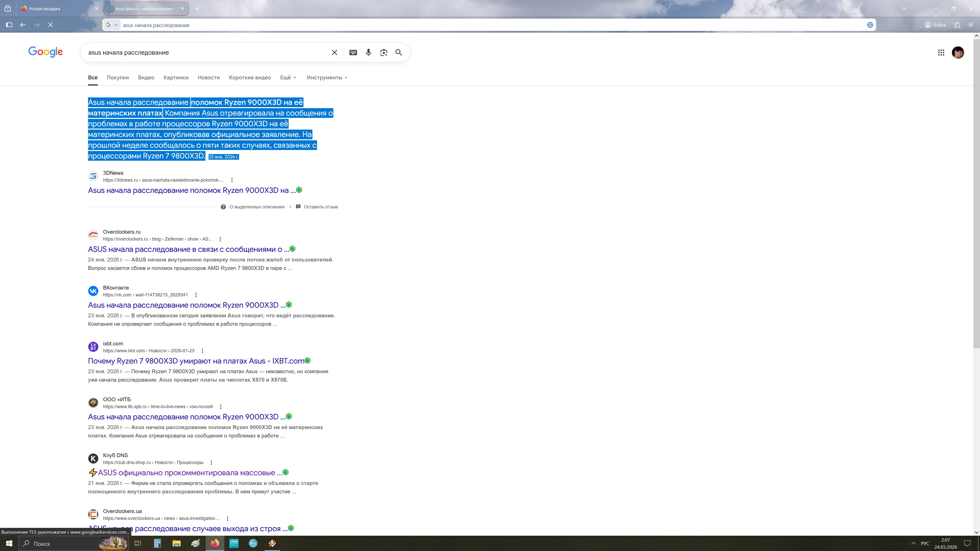Click the translate page icon in address bar

pyautogui.click(x=870, y=25)
